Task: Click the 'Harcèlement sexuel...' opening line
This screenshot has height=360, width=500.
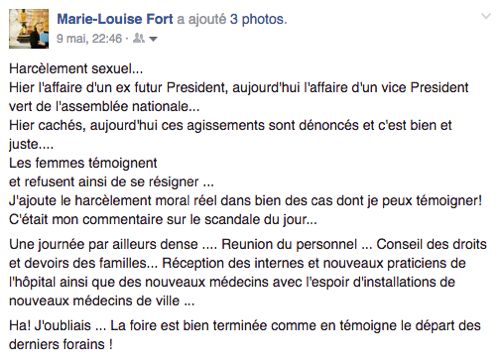Action: [x=76, y=69]
